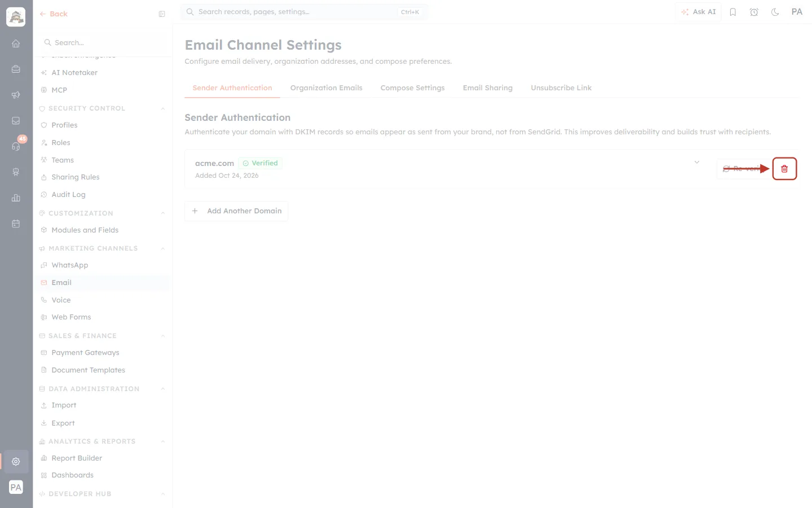
Task: Toggle dark mode with the moon icon
Action: tap(775, 12)
